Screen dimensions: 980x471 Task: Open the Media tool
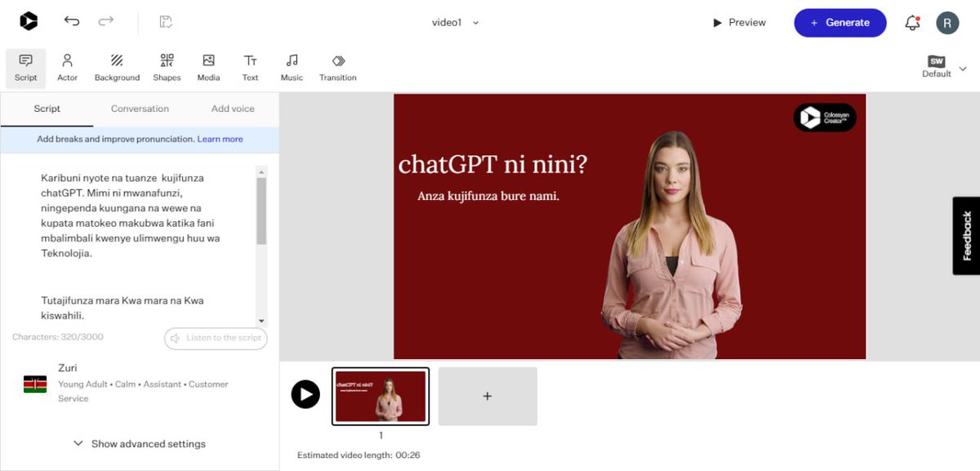208,68
